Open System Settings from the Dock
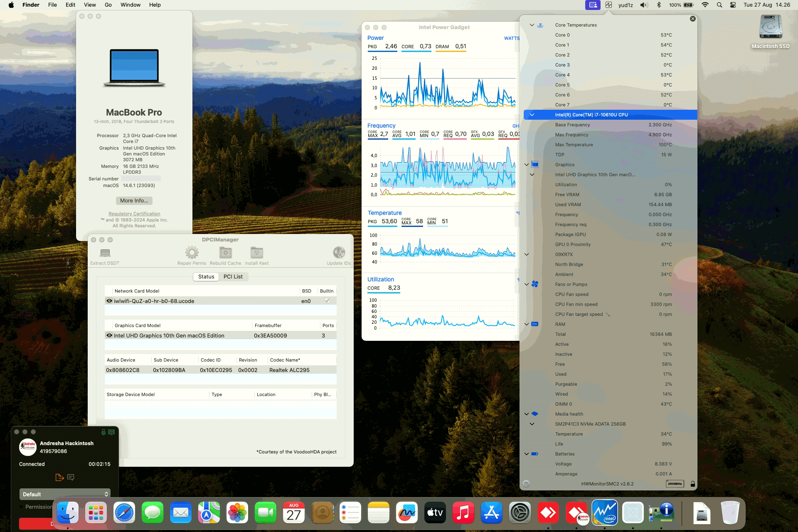The image size is (798, 532). pyautogui.click(x=520, y=512)
